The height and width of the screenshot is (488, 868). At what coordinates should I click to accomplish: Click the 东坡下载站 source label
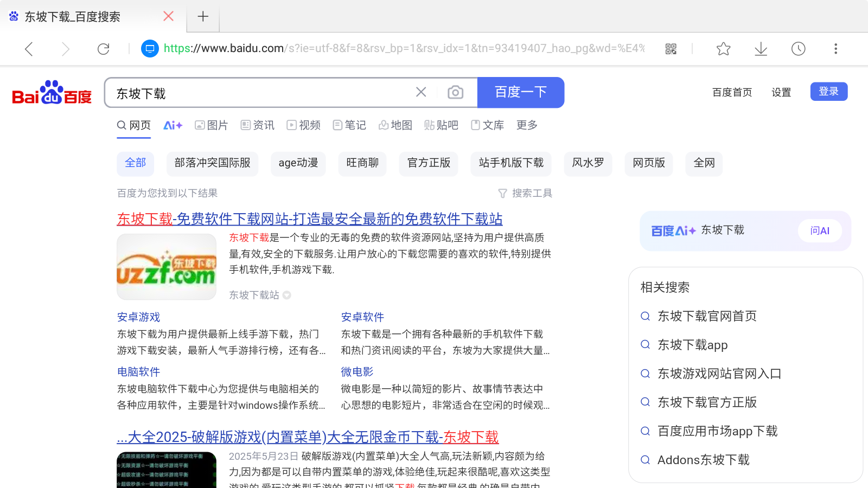coord(254,295)
